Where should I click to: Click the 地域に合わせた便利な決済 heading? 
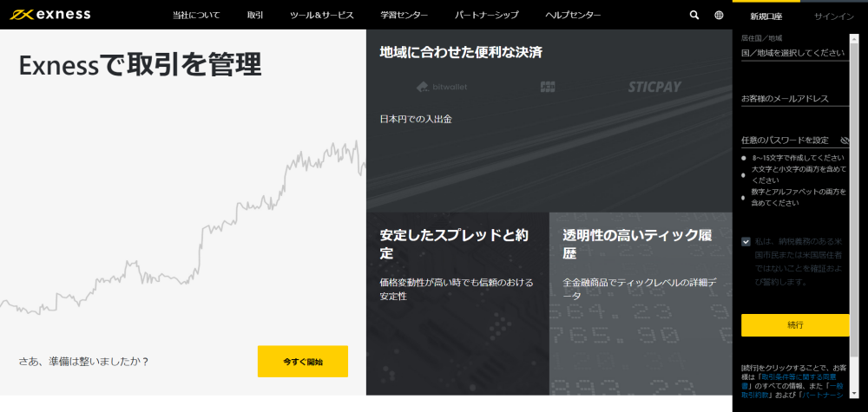tap(461, 53)
